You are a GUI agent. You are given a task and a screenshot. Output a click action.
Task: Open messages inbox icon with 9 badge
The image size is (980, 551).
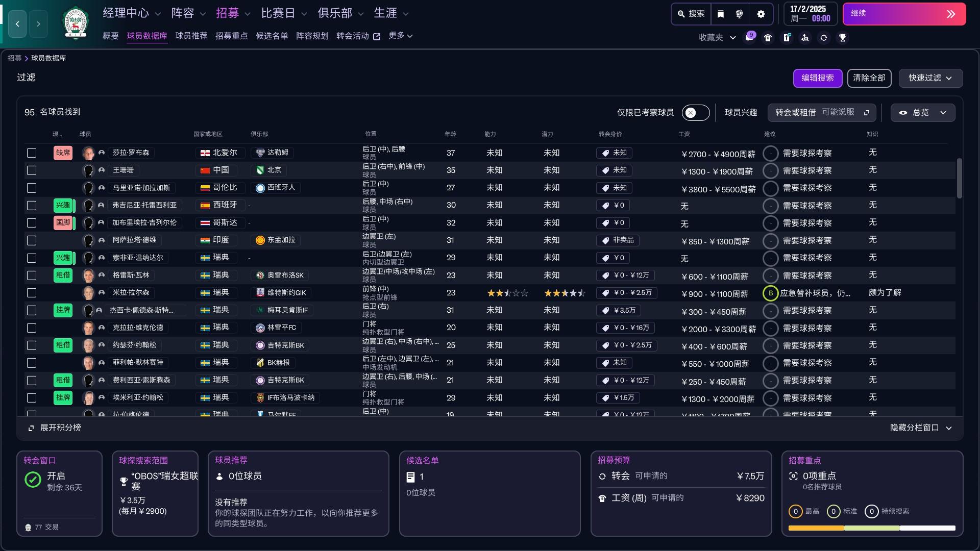pyautogui.click(x=749, y=37)
